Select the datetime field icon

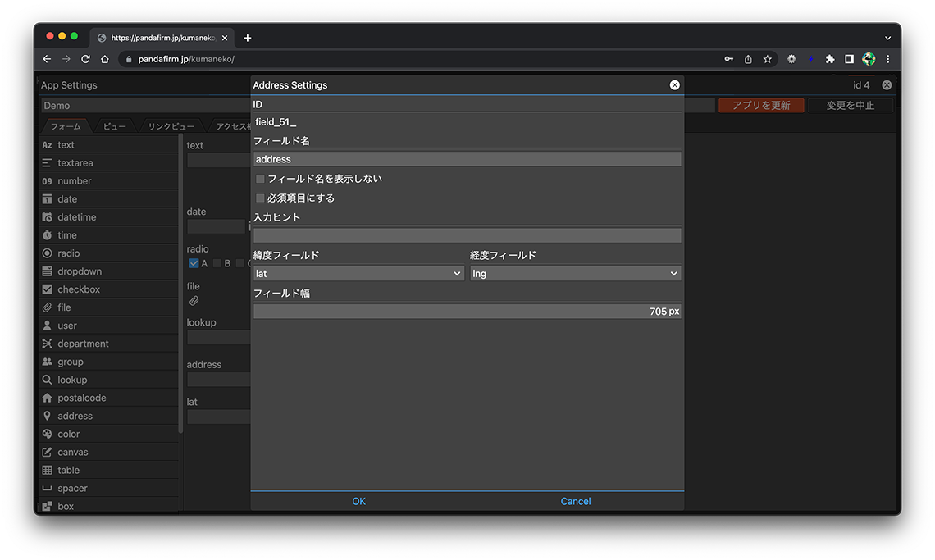[x=47, y=217]
